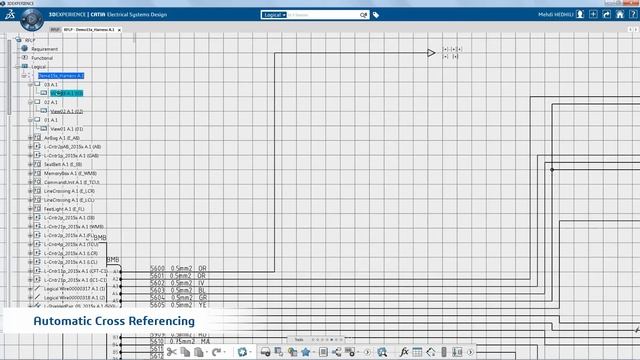Expand the SeatBelt A.1 tree node
This screenshot has width=640, height=360.
click(30, 164)
